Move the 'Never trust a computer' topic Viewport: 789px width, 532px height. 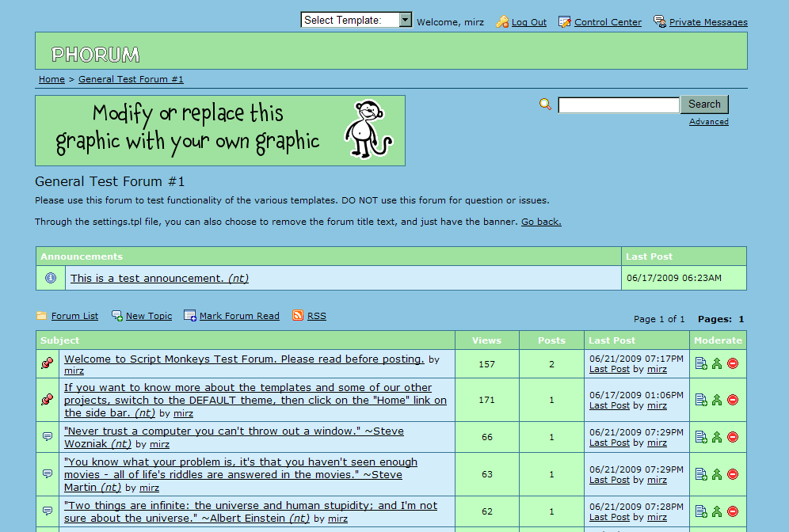click(701, 437)
